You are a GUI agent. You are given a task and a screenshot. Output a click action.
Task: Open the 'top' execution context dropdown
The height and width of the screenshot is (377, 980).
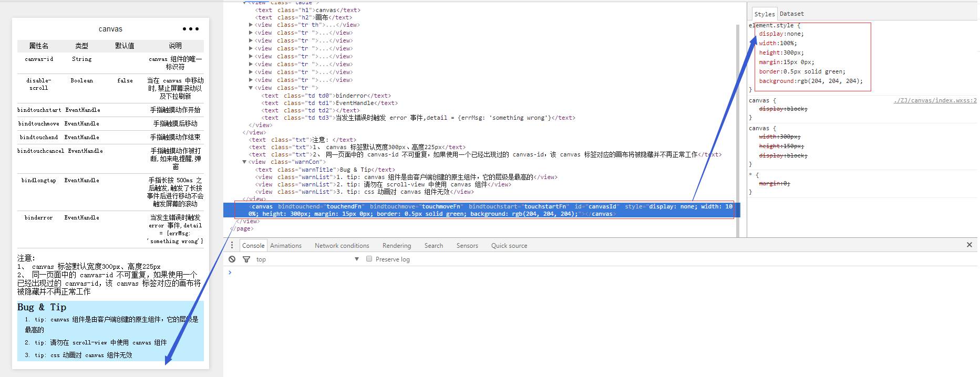307,259
